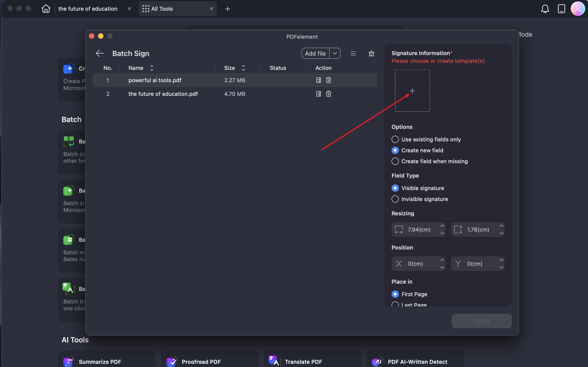Image resolution: width=588 pixels, height=367 pixels.
Task: Open PDF AI-Written Detect tool in background
Action: (415, 359)
